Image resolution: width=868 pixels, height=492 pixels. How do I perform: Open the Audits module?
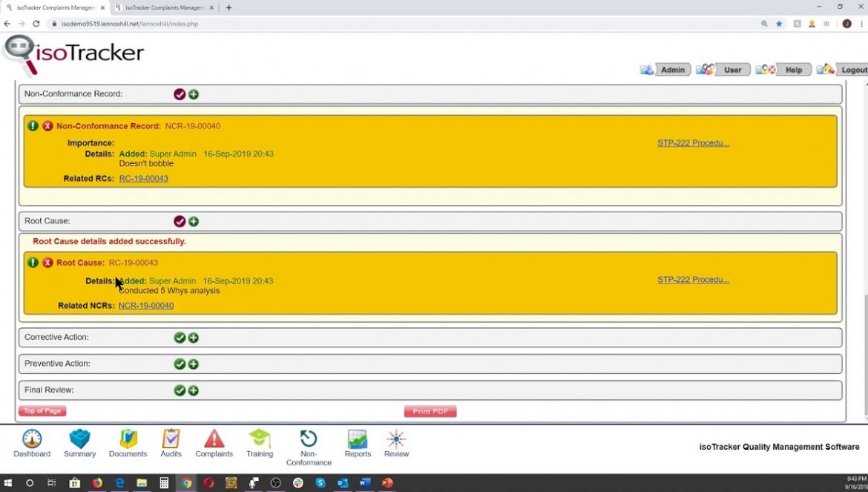pos(171,441)
